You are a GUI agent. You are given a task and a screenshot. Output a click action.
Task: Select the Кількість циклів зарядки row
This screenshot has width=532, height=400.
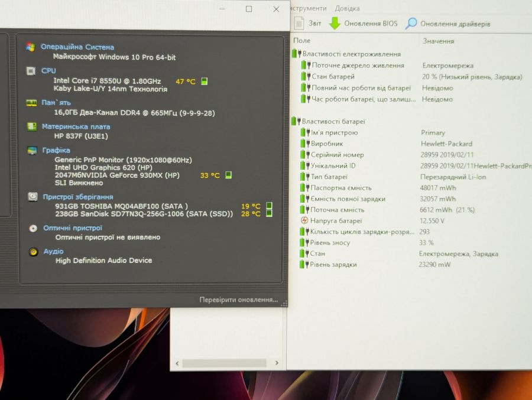point(413,232)
